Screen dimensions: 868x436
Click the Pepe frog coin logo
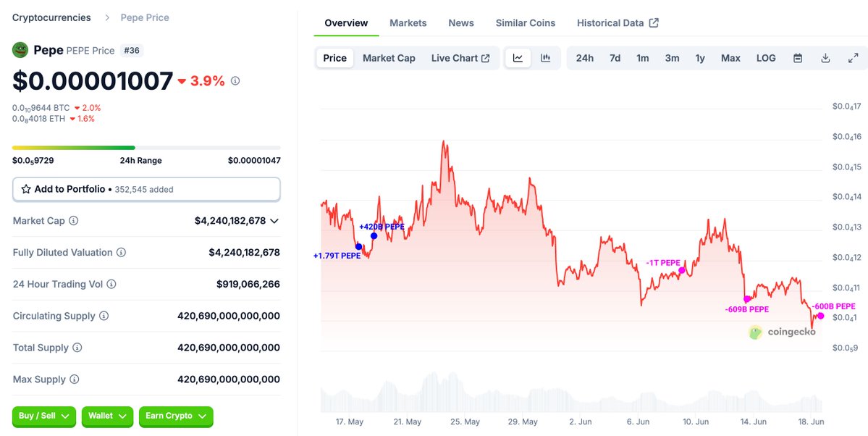[20, 51]
